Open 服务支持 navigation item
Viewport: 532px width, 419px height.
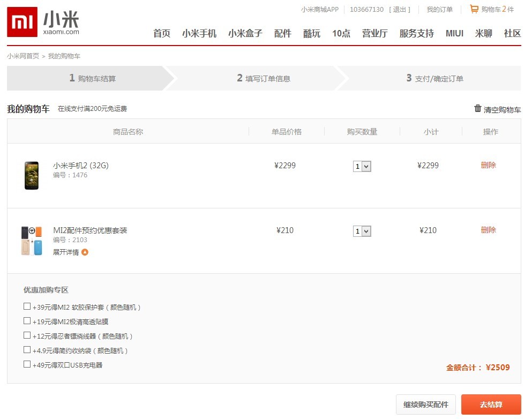(x=417, y=33)
